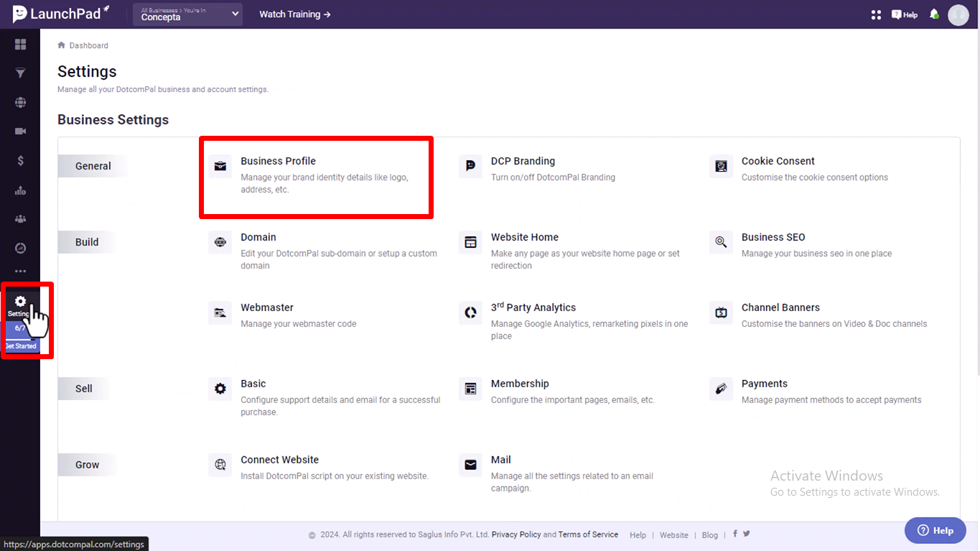Image resolution: width=980 pixels, height=551 pixels.
Task: Select the Grow settings tab
Action: (x=88, y=465)
